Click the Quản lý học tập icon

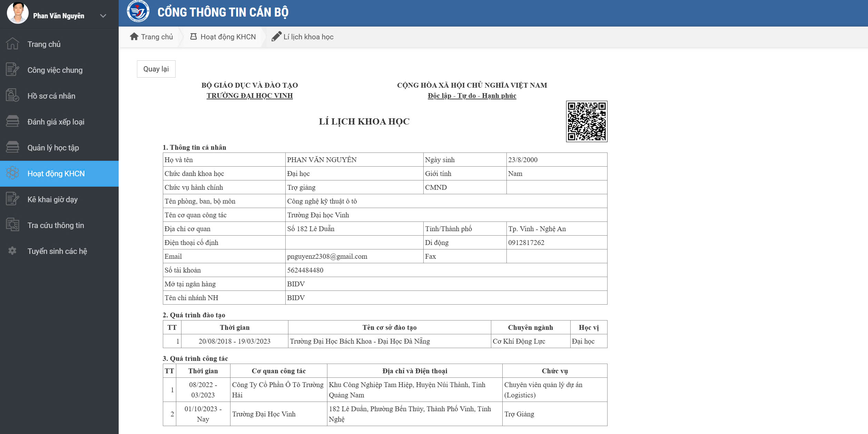pyautogui.click(x=12, y=147)
